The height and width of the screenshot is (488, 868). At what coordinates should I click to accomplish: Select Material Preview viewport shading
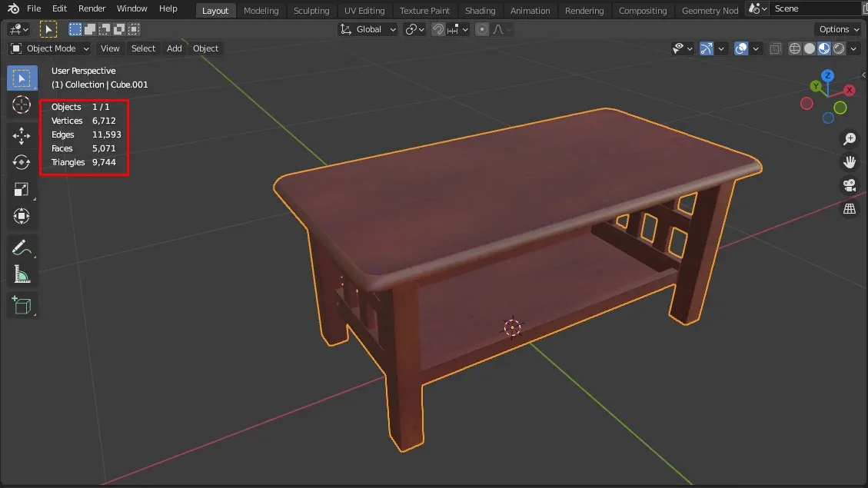824,48
